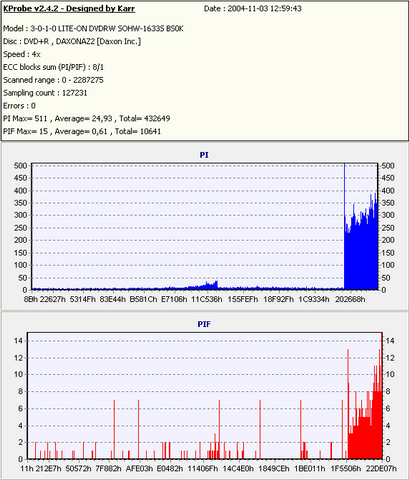This screenshot has width=409, height=480.
Task: Click the Disc DVD+R DAXONAZ2 line
Action: pyautogui.click(x=72, y=41)
